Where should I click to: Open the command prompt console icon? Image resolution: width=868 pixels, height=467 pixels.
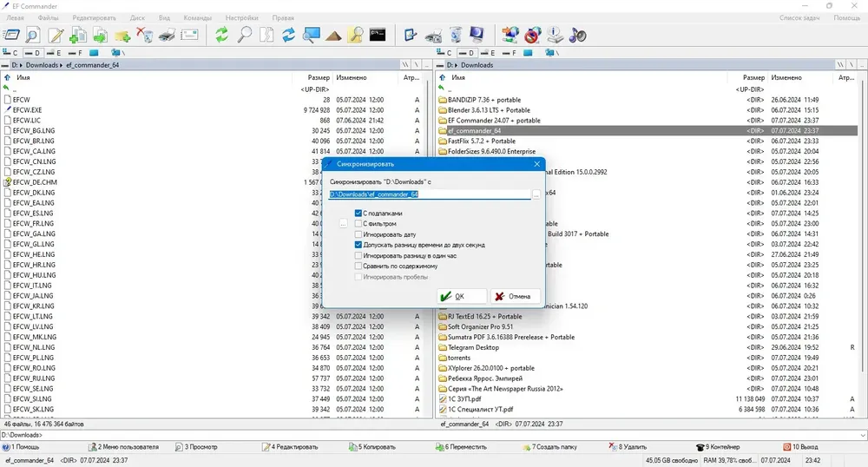(x=378, y=36)
